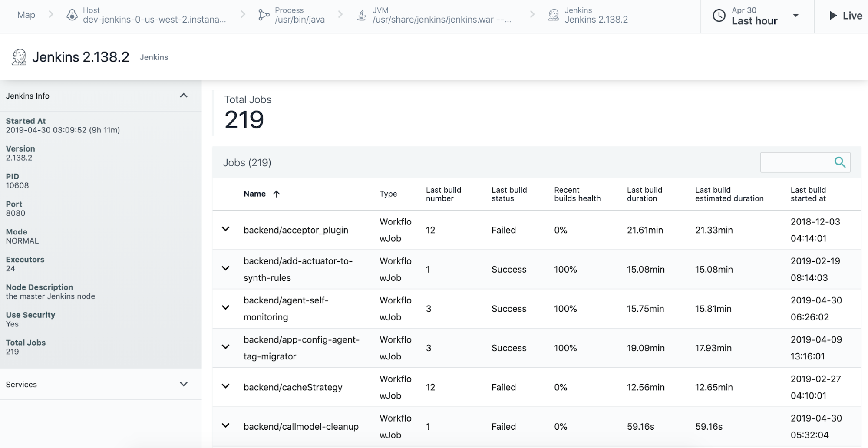Click the Live play icon
868x448 pixels.
(833, 16)
